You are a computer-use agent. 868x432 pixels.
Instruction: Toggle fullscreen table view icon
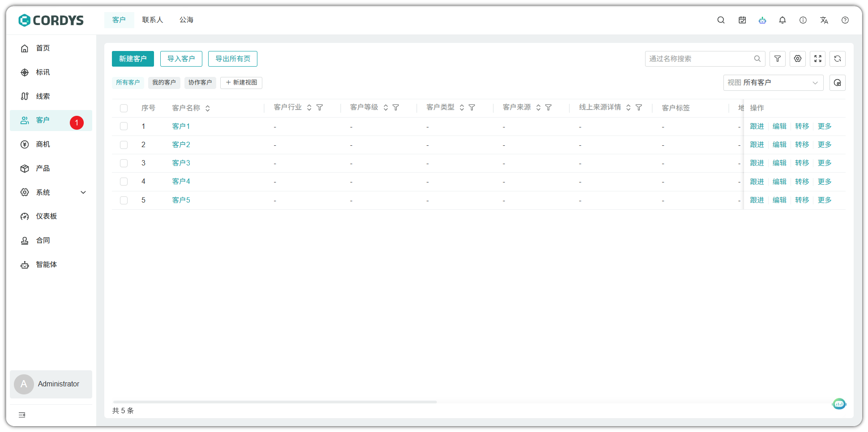(x=817, y=59)
